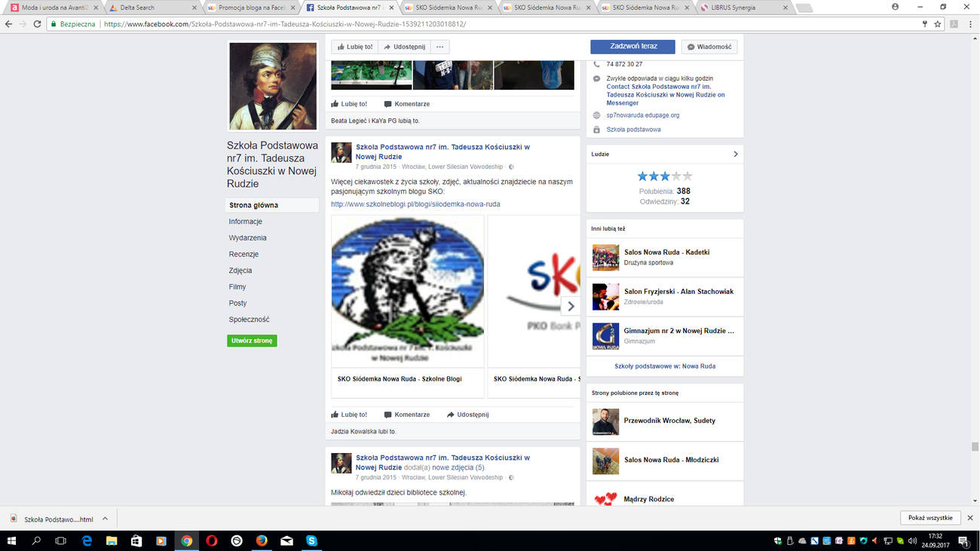Open Posty in the page sidebar

[237, 303]
